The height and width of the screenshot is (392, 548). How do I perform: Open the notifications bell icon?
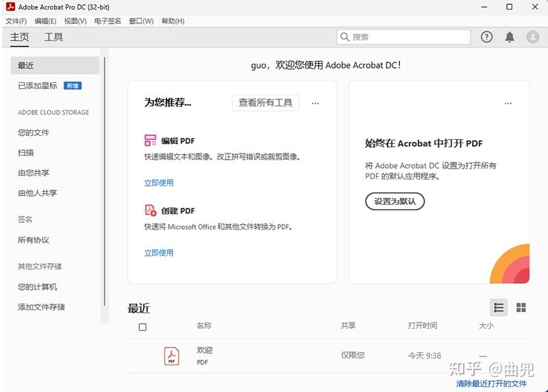(510, 37)
